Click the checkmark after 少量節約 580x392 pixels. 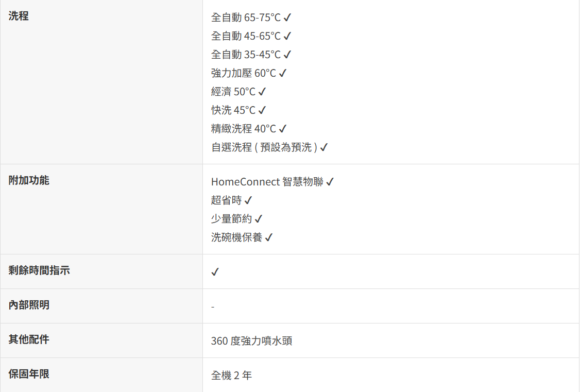258,219
